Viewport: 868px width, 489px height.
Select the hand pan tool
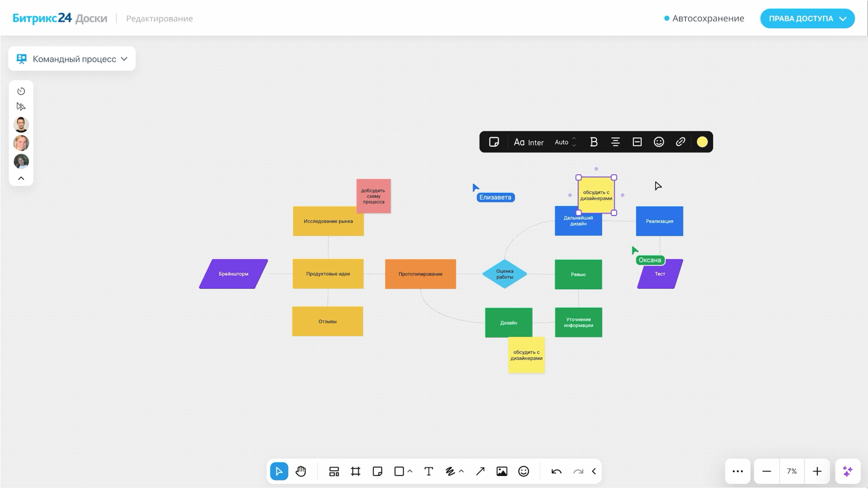point(301,471)
